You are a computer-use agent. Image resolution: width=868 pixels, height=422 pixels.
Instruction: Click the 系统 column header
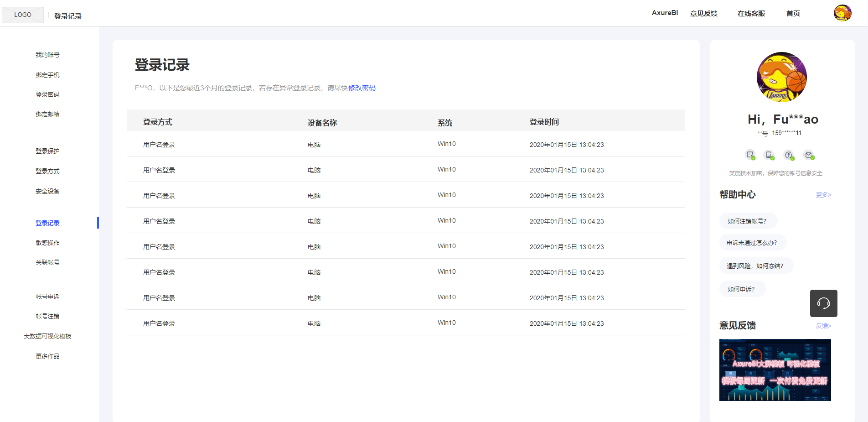point(445,123)
